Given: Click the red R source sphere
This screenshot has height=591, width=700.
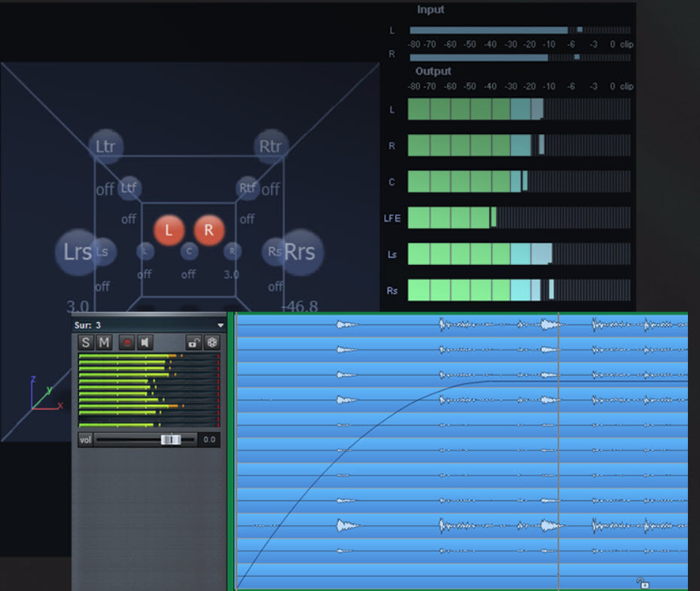Looking at the screenshot, I should pos(208,231).
